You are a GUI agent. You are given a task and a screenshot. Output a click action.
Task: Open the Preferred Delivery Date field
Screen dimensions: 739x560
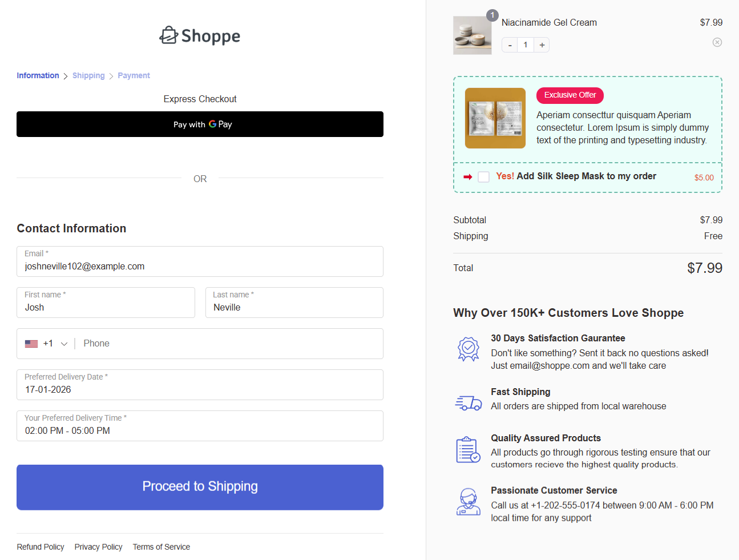200,385
